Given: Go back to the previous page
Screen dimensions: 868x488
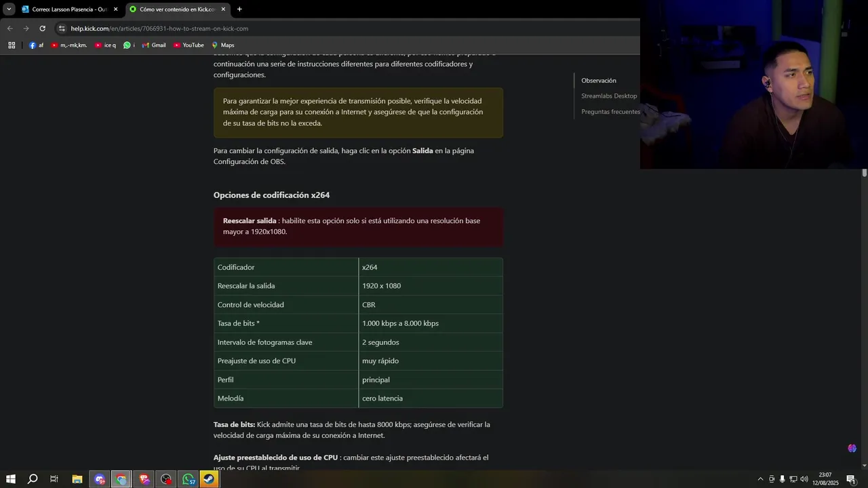Looking at the screenshot, I should coord(10,28).
